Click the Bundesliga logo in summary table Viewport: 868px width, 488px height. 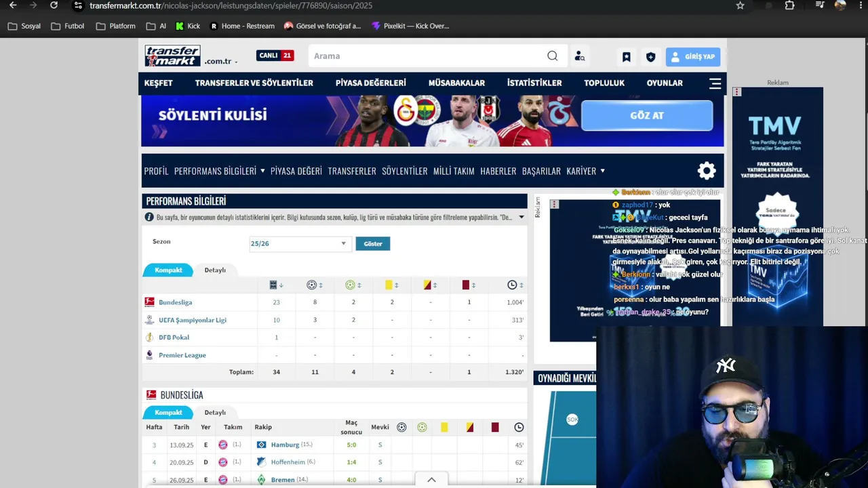click(150, 302)
